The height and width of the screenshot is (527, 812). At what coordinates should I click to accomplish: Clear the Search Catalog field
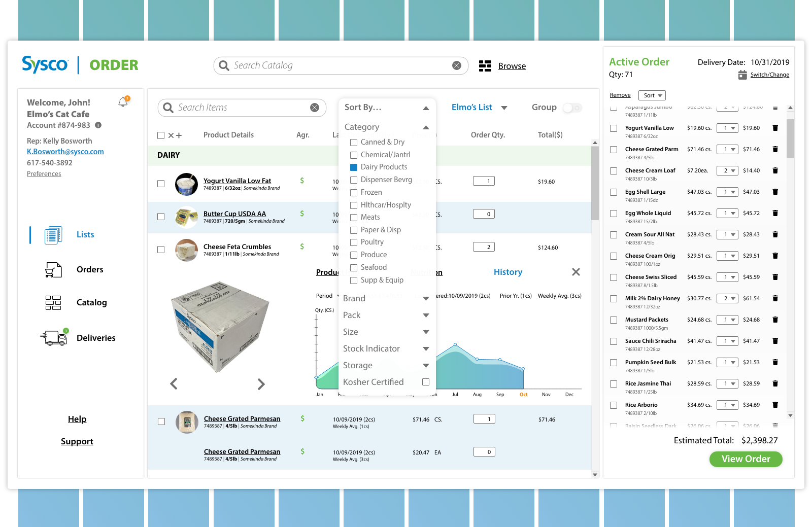(457, 65)
